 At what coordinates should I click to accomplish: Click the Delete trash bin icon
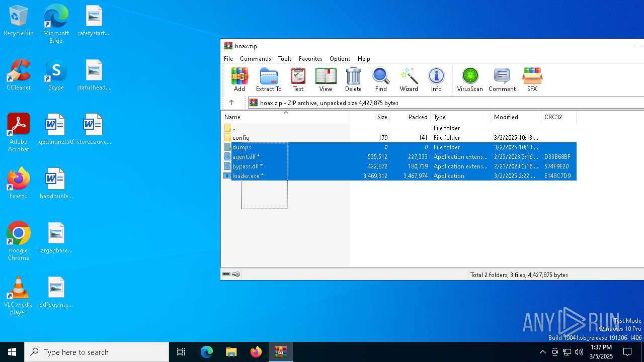[x=353, y=79]
